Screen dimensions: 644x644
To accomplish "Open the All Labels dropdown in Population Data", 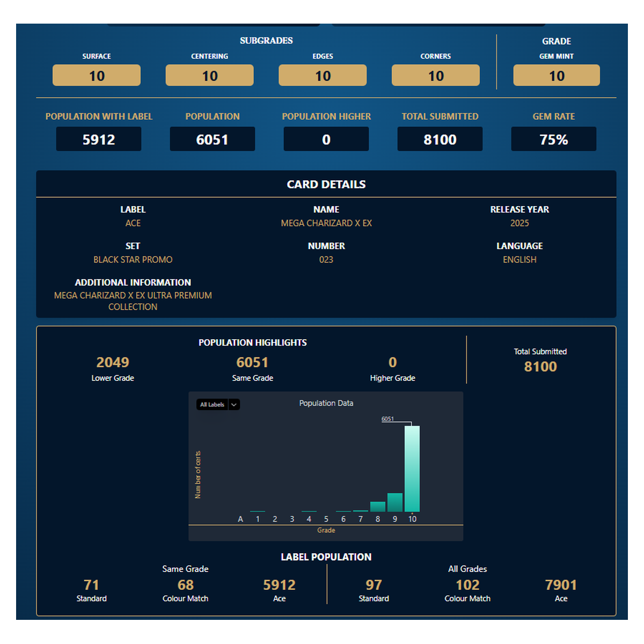I will 218,405.
